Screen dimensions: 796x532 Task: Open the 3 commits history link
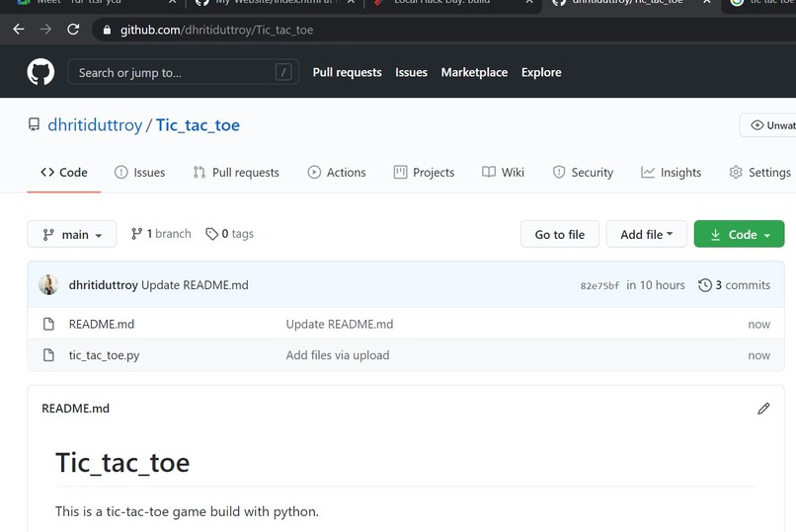[734, 285]
